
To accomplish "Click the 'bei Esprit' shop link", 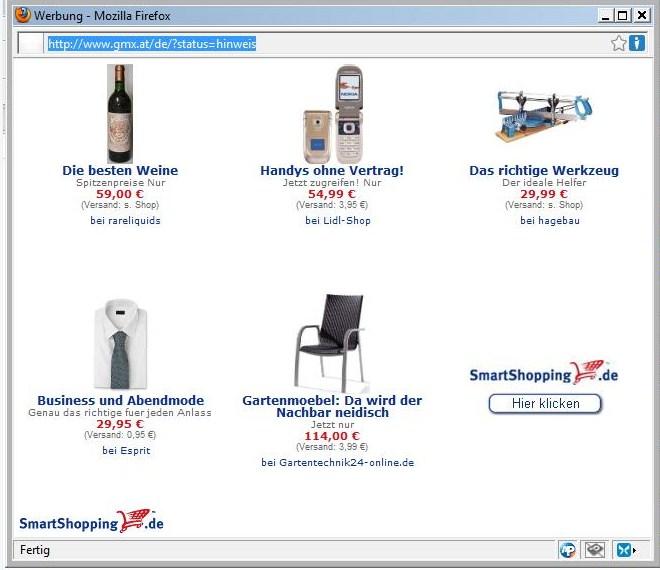I will tap(126, 450).
